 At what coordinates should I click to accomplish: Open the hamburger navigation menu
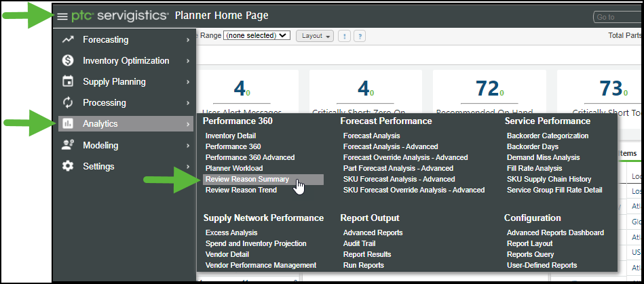[62, 16]
